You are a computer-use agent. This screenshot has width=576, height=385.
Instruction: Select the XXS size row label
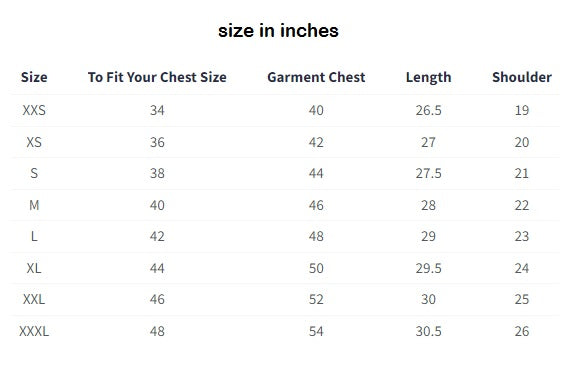coord(34,110)
